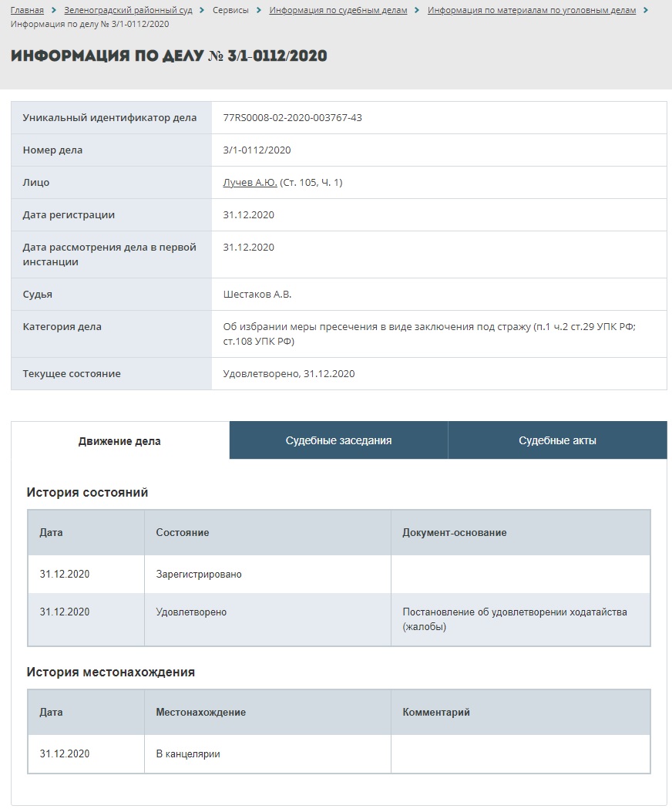Click chevron after Информация по судебным делам
Image resolution: width=672 pixels, height=809 pixels.
pyautogui.click(x=417, y=10)
